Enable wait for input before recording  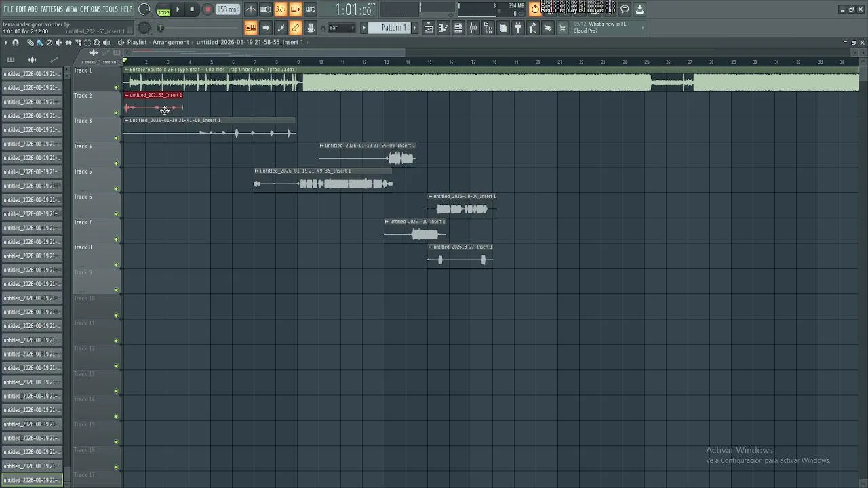[x=265, y=9]
